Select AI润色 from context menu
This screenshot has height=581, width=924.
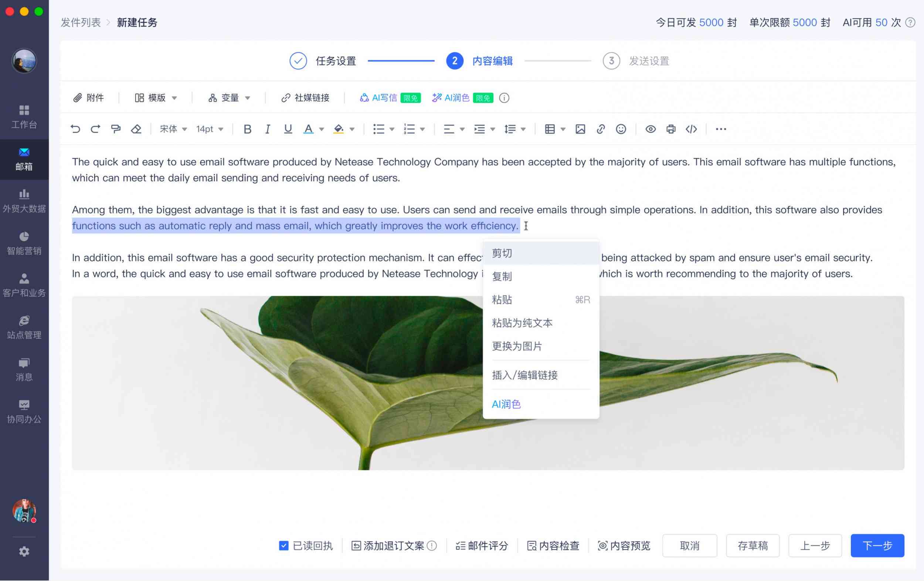506,404
